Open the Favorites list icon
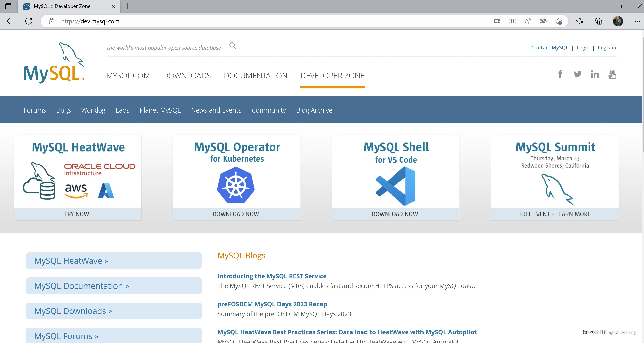This screenshot has height=343, width=644. click(580, 21)
